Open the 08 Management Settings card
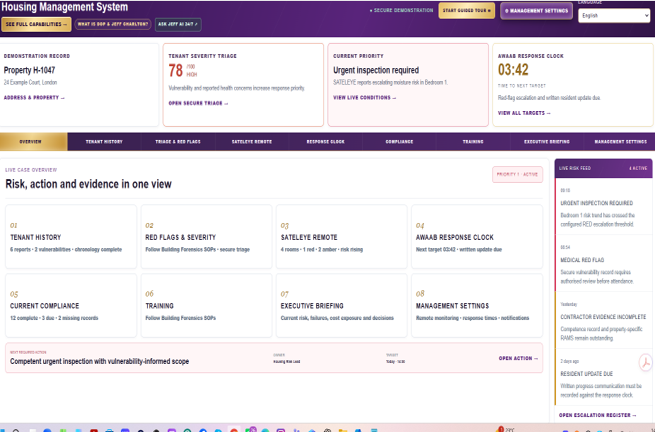The width and height of the screenshot is (655, 432). (477, 305)
